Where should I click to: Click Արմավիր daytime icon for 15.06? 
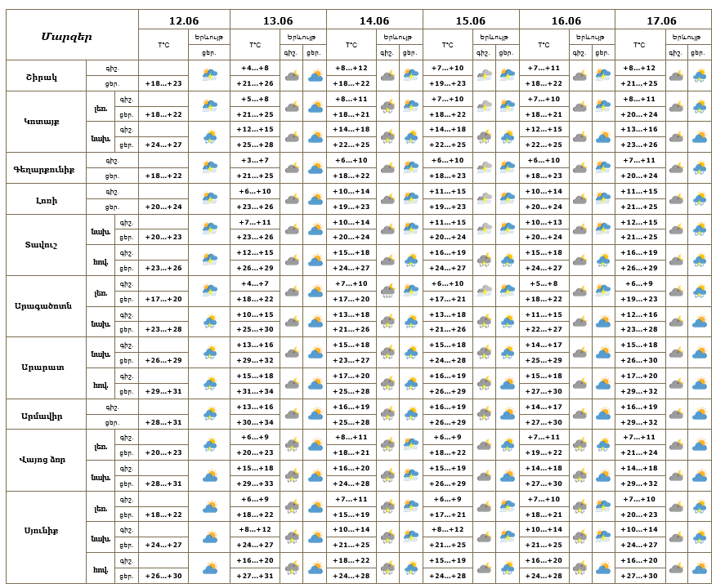tap(508, 414)
